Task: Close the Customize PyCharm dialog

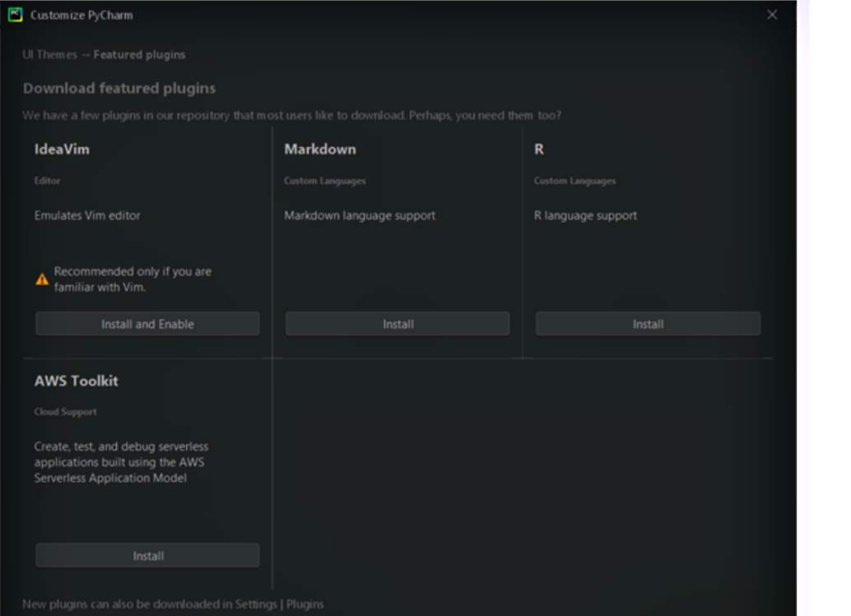Action: coord(772,15)
